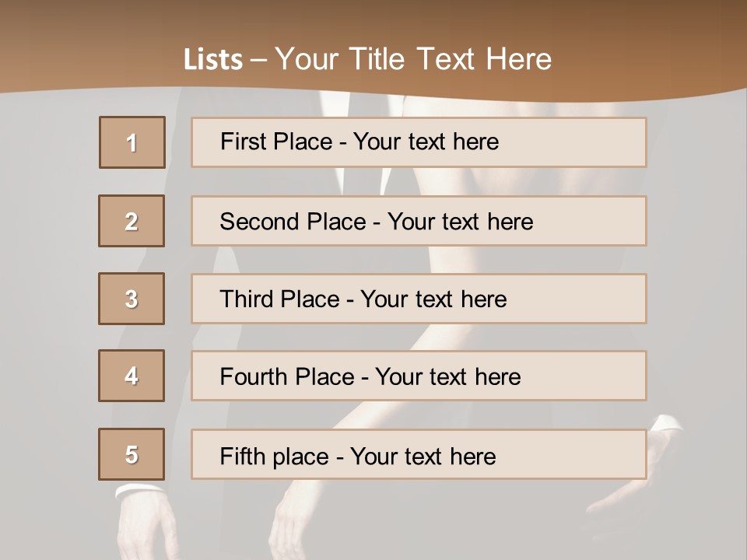Click the word "Third" in list item three
747x560 pixels.
(x=246, y=299)
